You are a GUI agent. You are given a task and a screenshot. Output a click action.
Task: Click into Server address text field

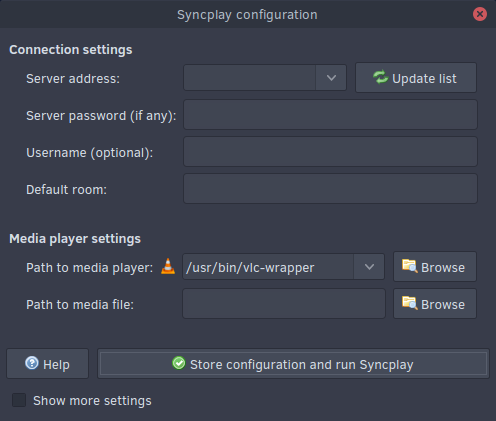tap(249, 78)
